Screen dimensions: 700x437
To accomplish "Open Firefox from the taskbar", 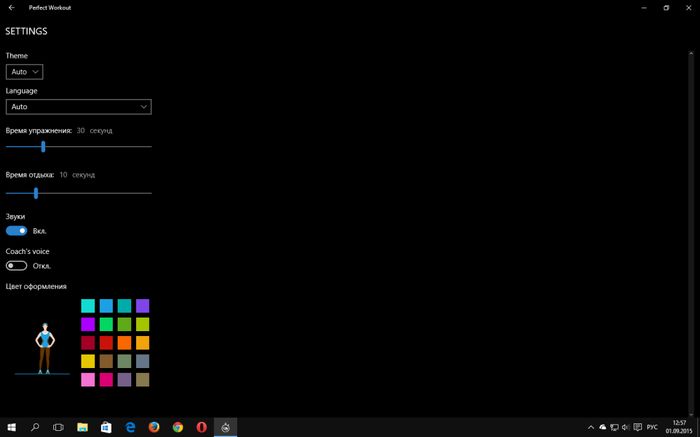I will tap(154, 427).
